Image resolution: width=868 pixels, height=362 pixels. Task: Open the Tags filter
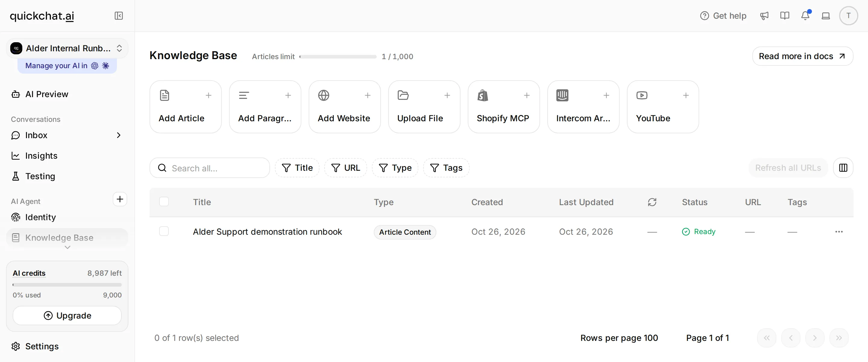click(446, 168)
